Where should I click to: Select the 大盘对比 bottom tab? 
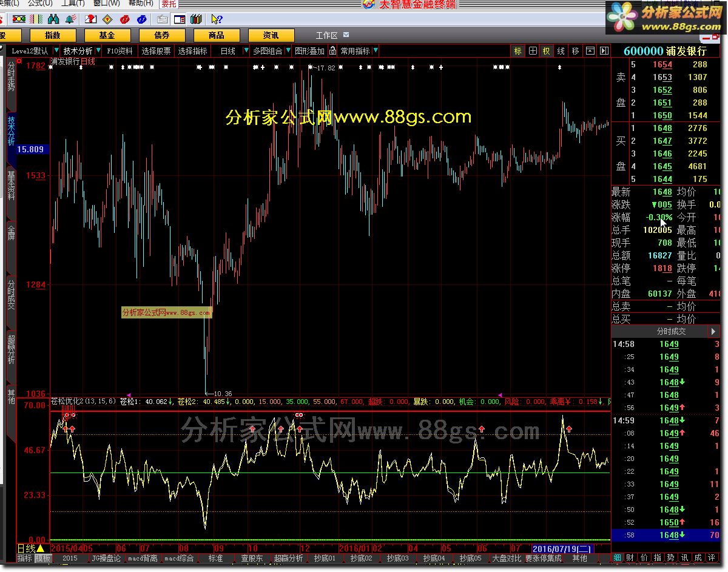(507, 557)
